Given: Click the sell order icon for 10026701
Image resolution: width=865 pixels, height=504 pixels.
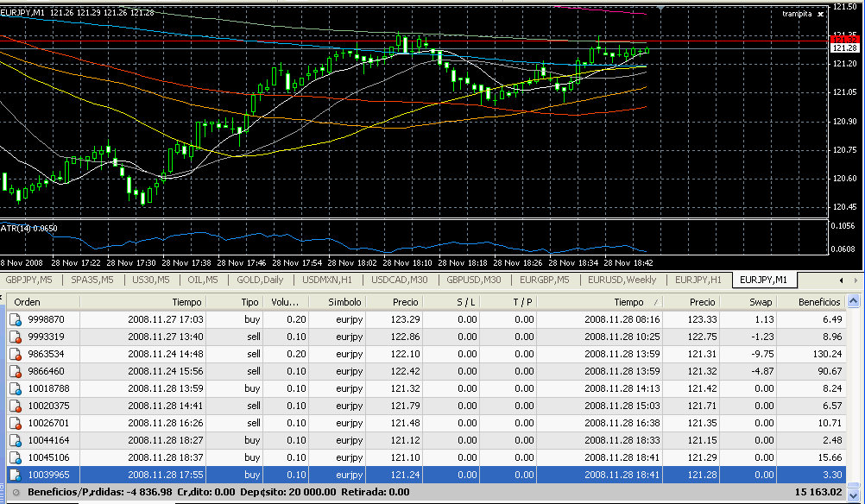Looking at the screenshot, I should (x=16, y=424).
